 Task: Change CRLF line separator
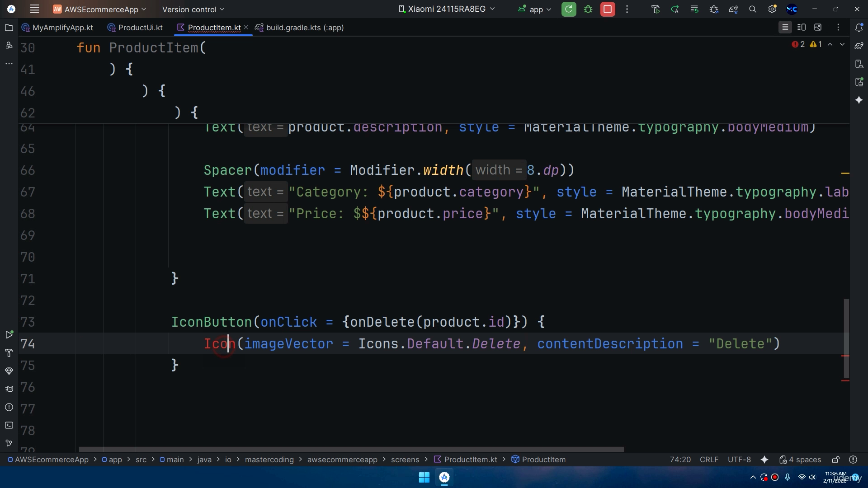[709, 460]
